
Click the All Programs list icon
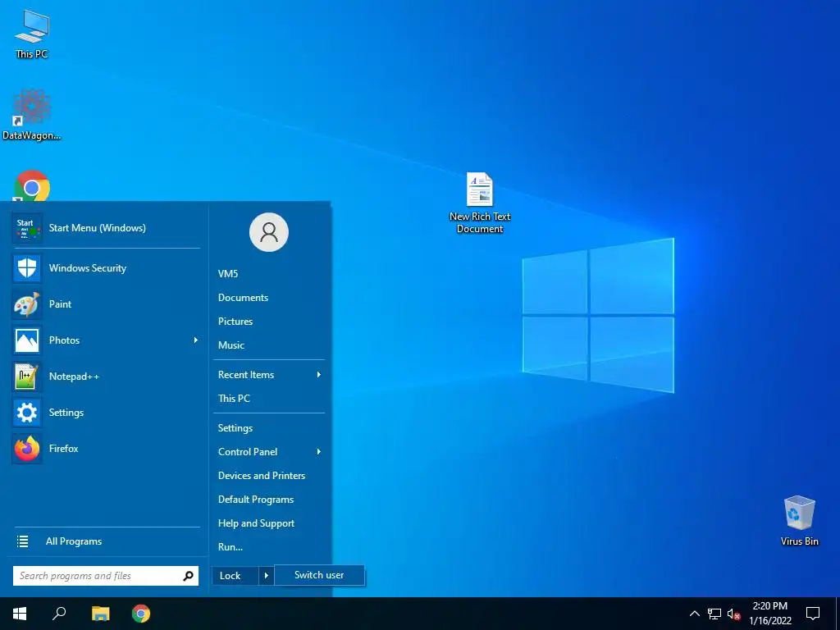(x=22, y=541)
